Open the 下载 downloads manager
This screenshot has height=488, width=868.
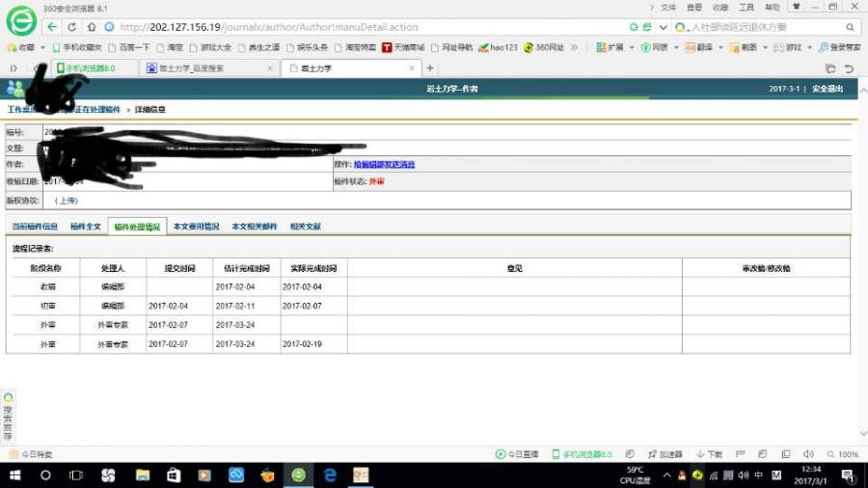[x=710, y=454]
